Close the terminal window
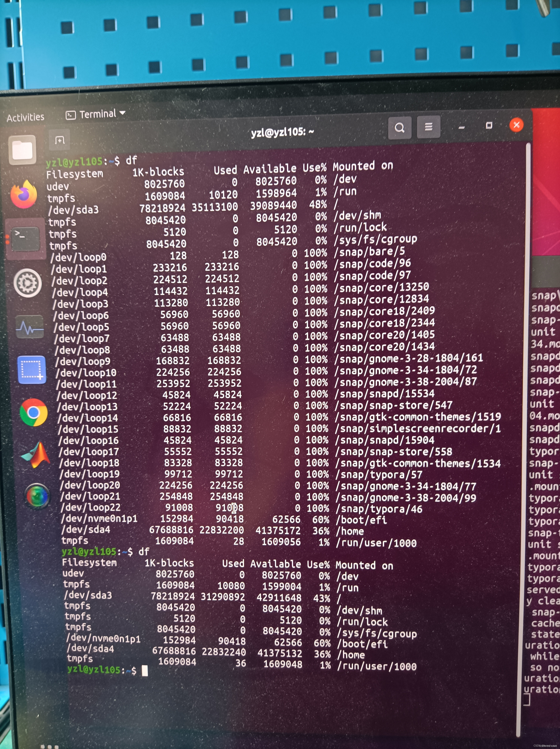560x749 pixels. (516, 125)
